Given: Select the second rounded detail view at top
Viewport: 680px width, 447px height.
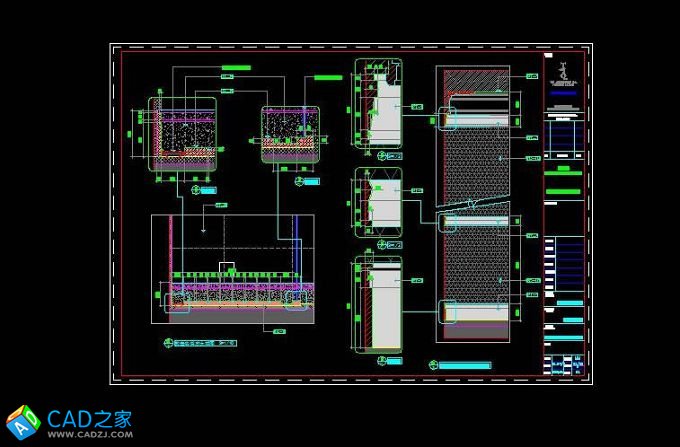Looking at the screenshot, I should pyautogui.click(x=290, y=132).
